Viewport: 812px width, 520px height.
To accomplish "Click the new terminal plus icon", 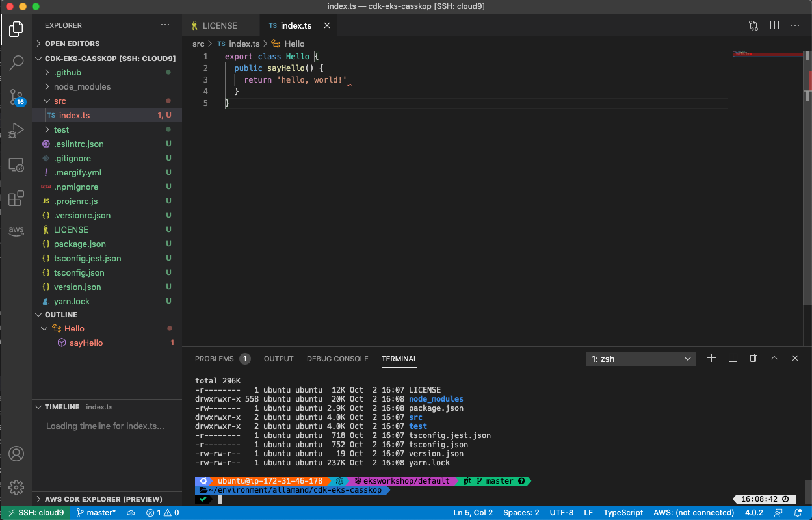I will (711, 357).
